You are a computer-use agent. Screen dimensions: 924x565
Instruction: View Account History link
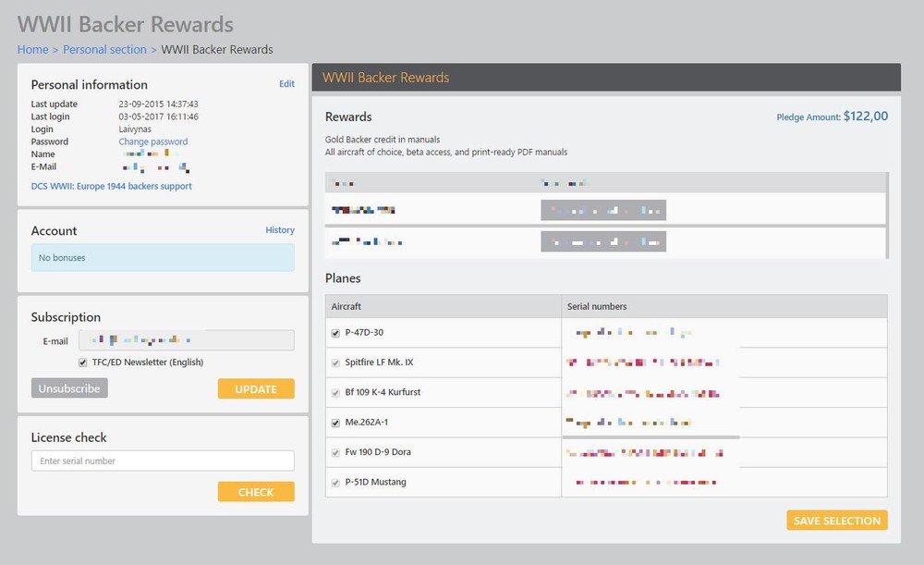click(280, 230)
